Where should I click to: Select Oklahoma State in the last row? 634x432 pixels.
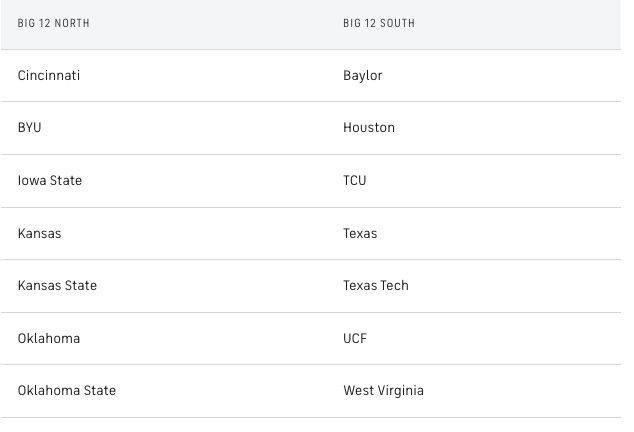pos(66,391)
